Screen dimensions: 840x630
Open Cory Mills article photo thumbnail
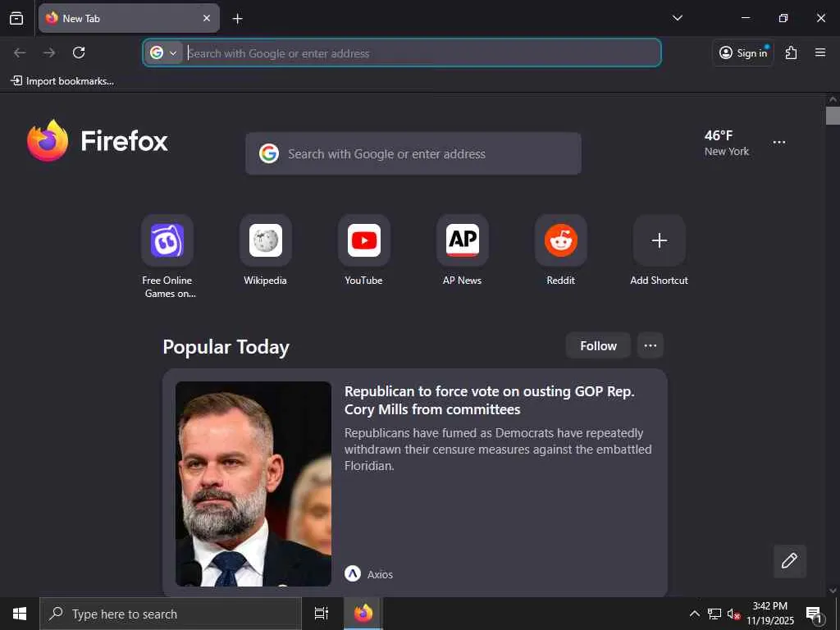253,484
